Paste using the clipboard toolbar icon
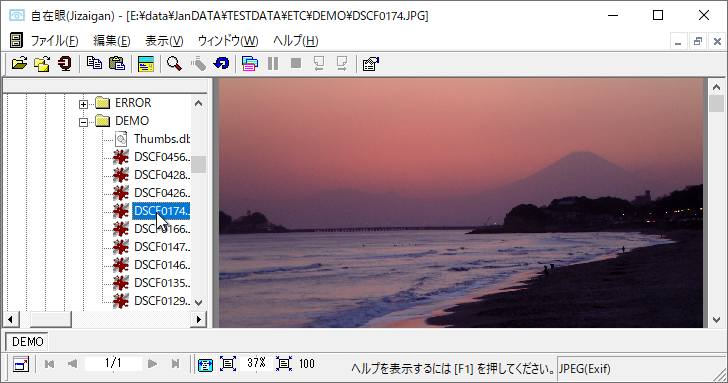This screenshot has height=383, width=728. 117,64
